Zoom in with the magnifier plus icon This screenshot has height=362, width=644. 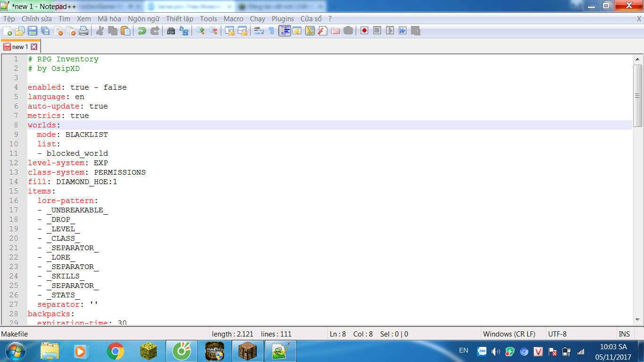(201, 31)
